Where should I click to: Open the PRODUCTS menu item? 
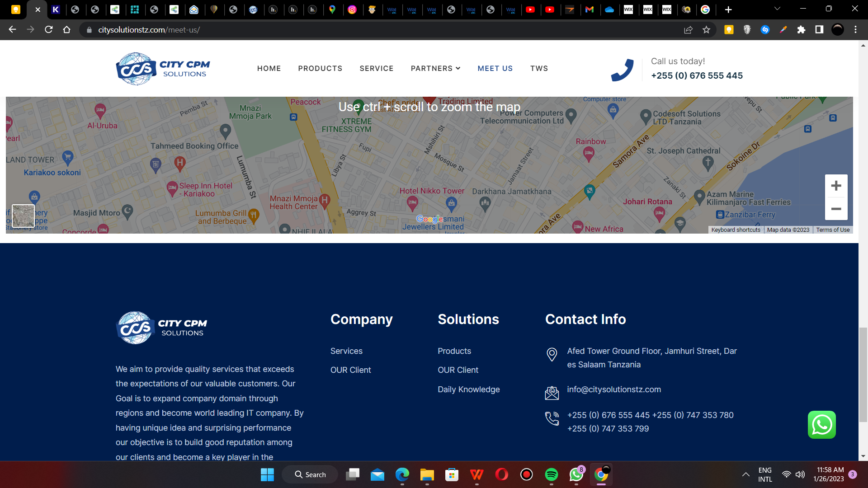(x=320, y=68)
